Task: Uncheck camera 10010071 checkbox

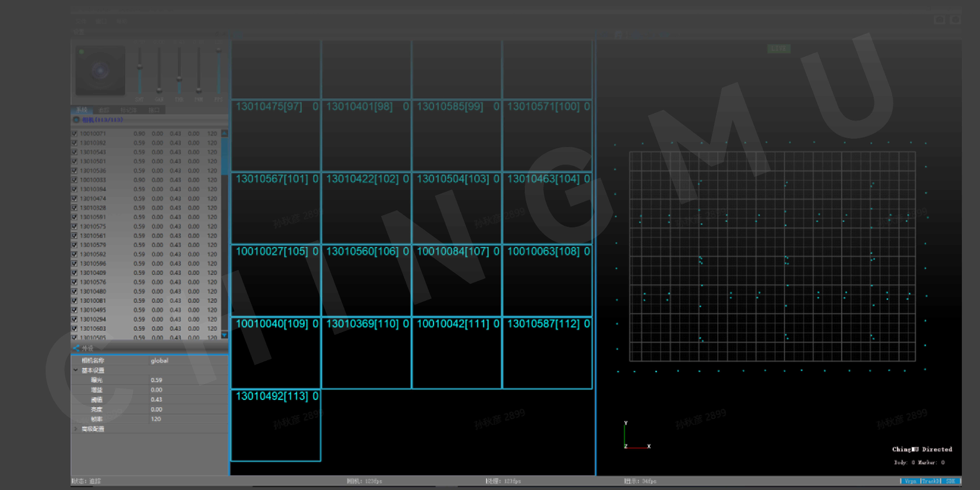Action: coord(74,134)
